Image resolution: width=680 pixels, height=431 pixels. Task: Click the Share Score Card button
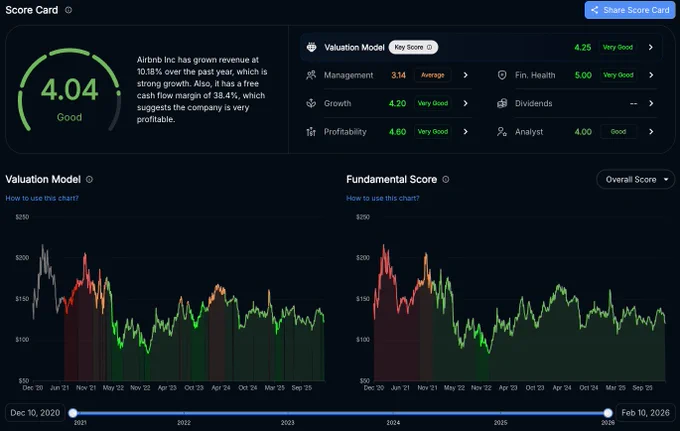(x=630, y=10)
